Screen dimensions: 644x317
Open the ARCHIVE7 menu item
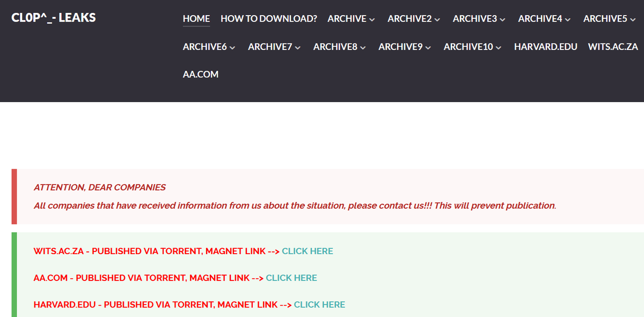(x=270, y=47)
